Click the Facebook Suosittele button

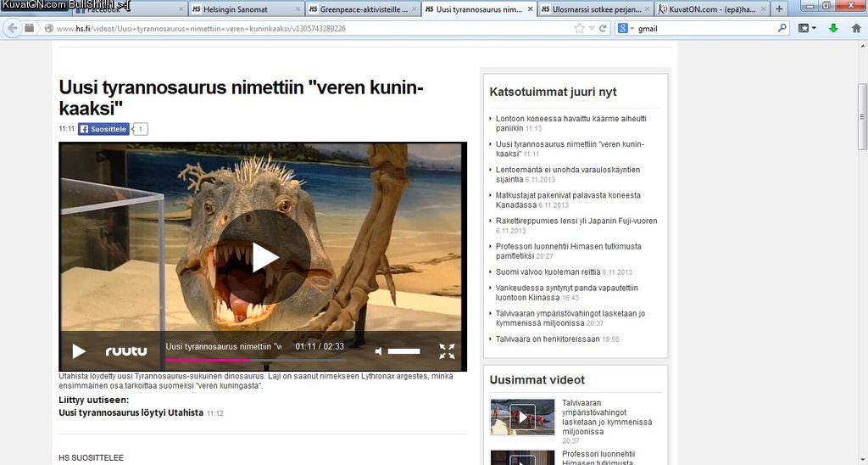(103, 129)
